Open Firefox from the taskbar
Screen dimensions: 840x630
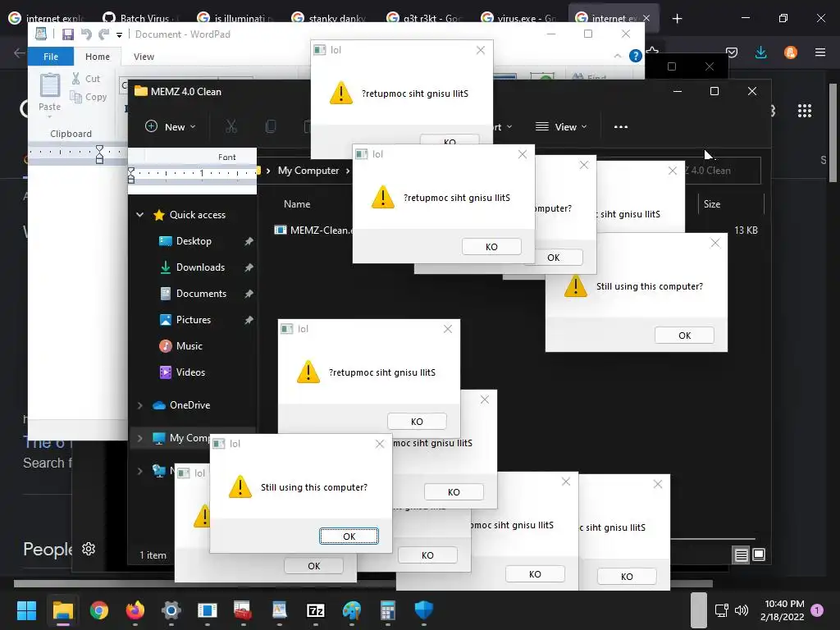point(135,610)
